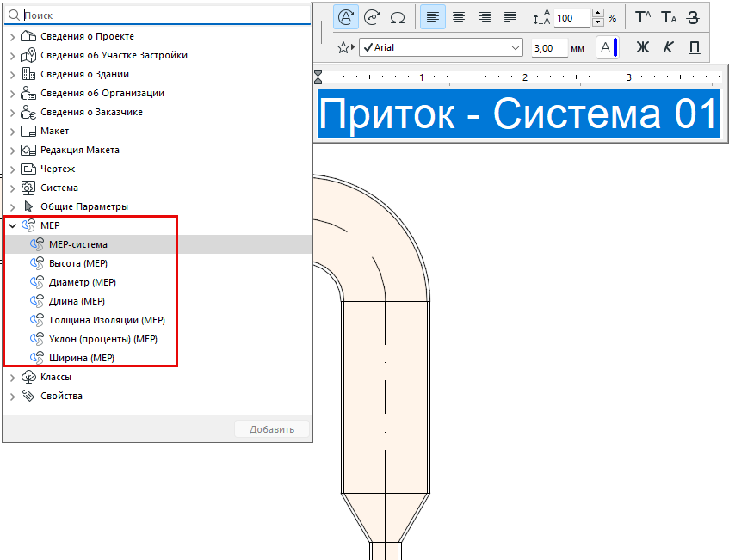Collapse the MEP group
The image size is (729, 560).
point(13,226)
